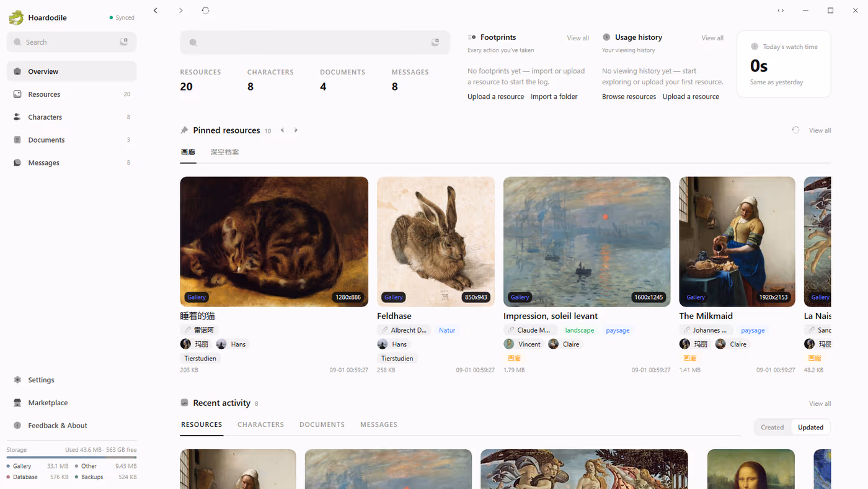Click the landscape tag
This screenshot has height=489, width=868.
coord(580,330)
